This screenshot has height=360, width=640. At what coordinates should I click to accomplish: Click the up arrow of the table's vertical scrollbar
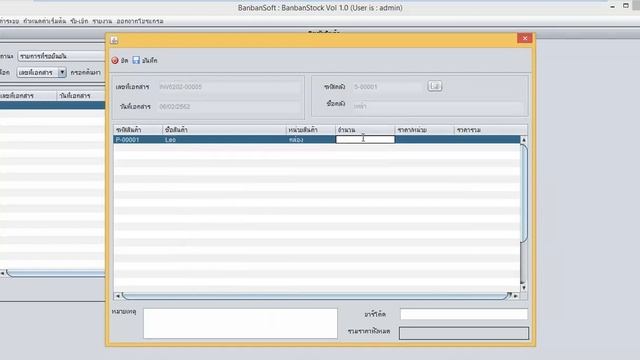click(x=524, y=140)
